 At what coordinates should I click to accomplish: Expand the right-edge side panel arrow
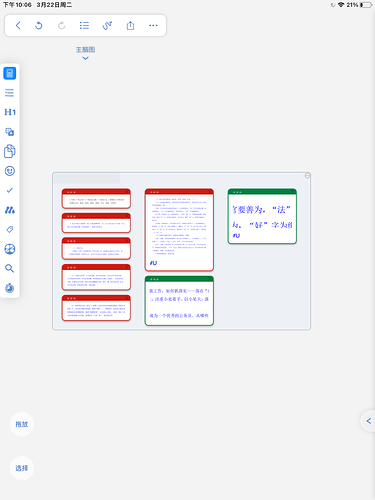pyautogui.click(x=368, y=421)
